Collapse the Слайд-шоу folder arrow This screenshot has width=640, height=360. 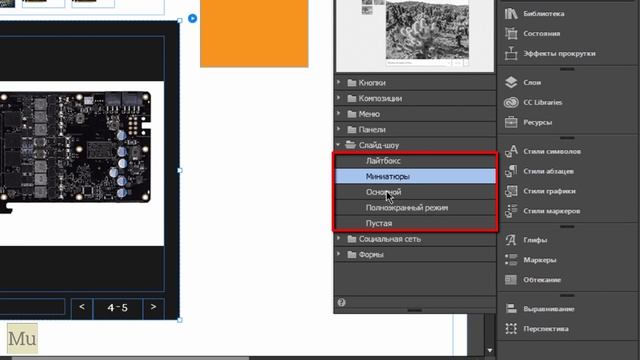[338, 144]
